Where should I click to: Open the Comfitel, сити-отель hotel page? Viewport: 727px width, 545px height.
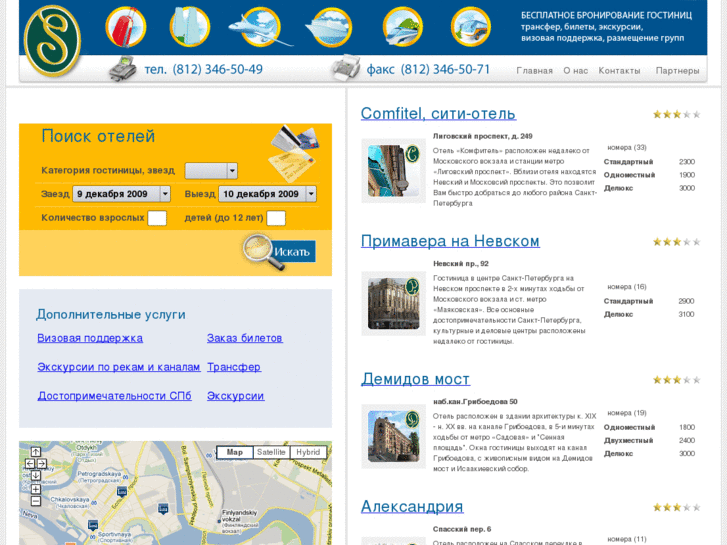tap(438, 114)
